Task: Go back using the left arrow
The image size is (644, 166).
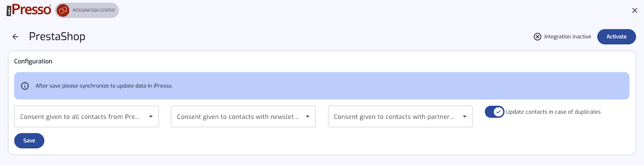Action: pos(15,37)
